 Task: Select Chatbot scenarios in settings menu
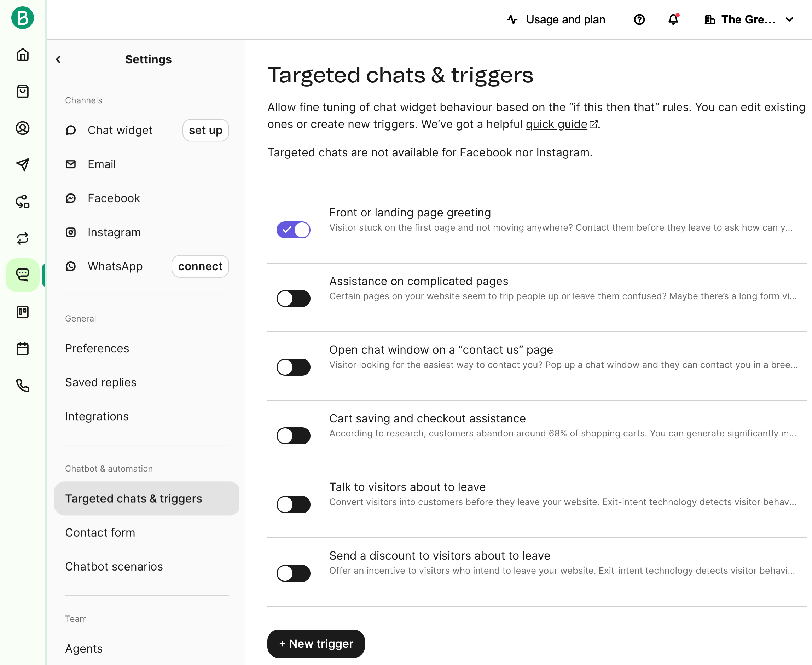tap(114, 567)
